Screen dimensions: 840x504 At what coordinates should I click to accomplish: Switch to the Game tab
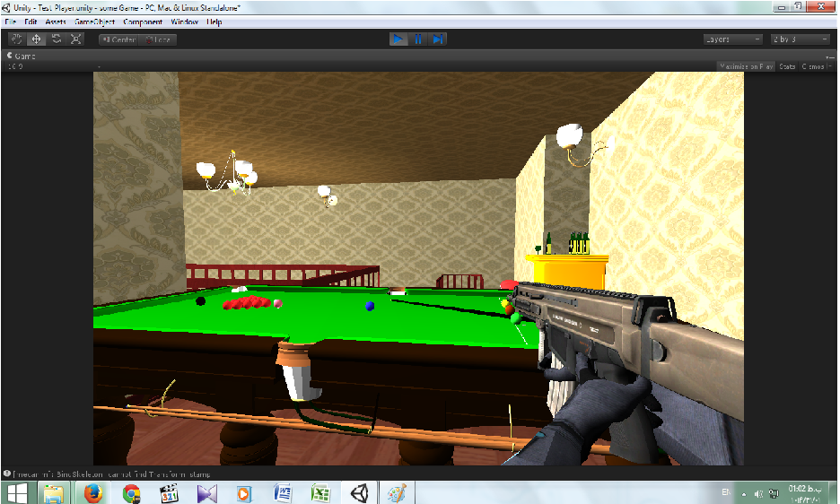(22, 56)
